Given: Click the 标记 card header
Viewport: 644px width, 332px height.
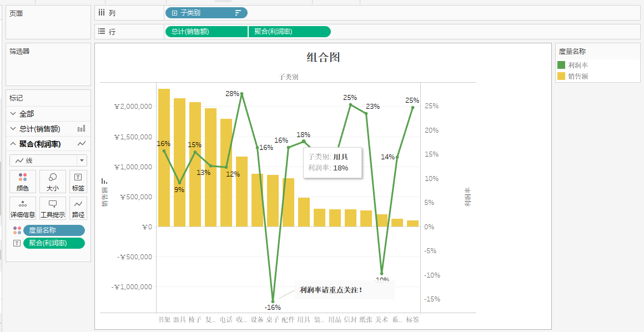Looking at the screenshot, I should pos(16,98).
